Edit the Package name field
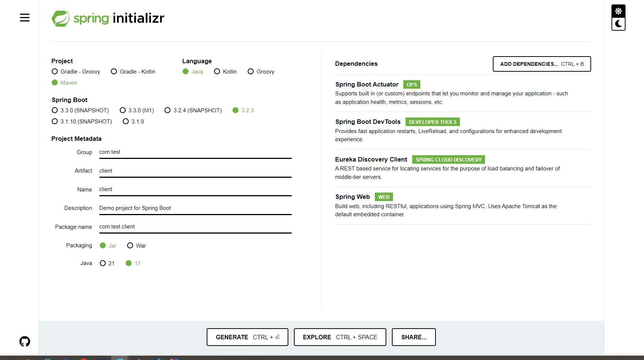The width and height of the screenshot is (644, 360). tap(195, 227)
